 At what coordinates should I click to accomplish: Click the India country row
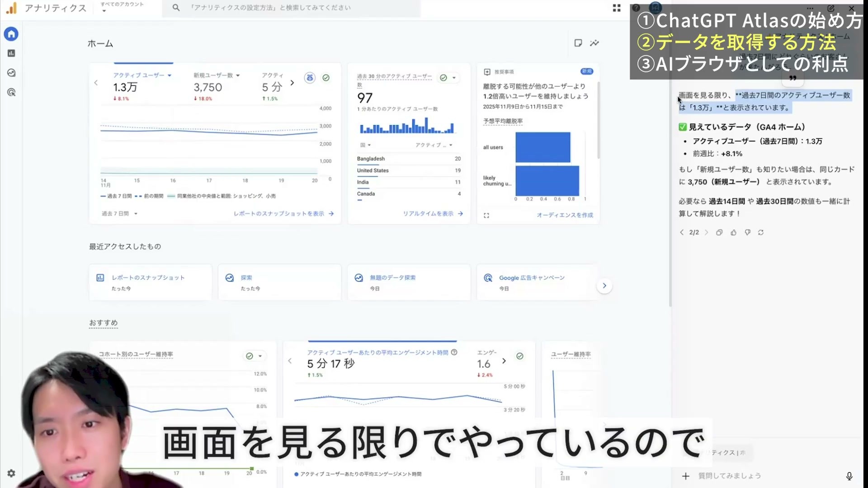(409, 182)
